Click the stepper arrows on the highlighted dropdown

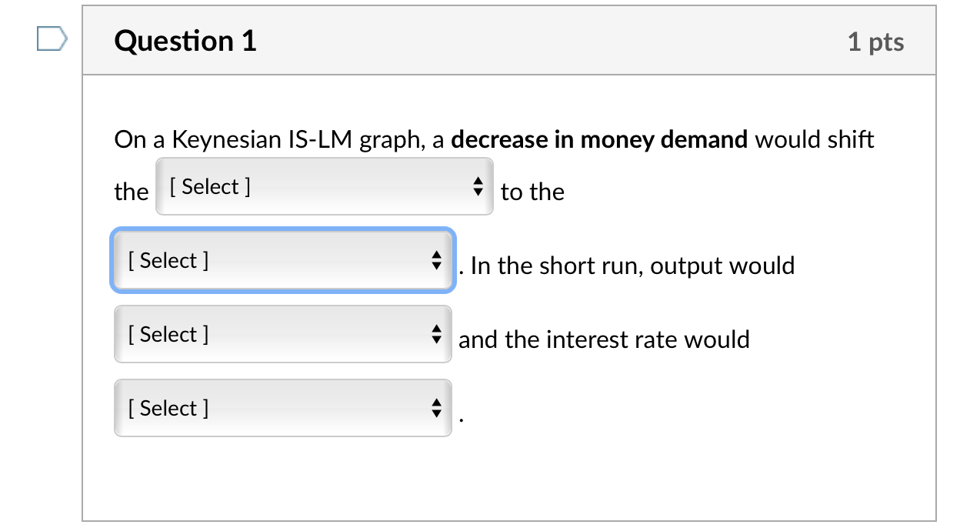(437, 260)
